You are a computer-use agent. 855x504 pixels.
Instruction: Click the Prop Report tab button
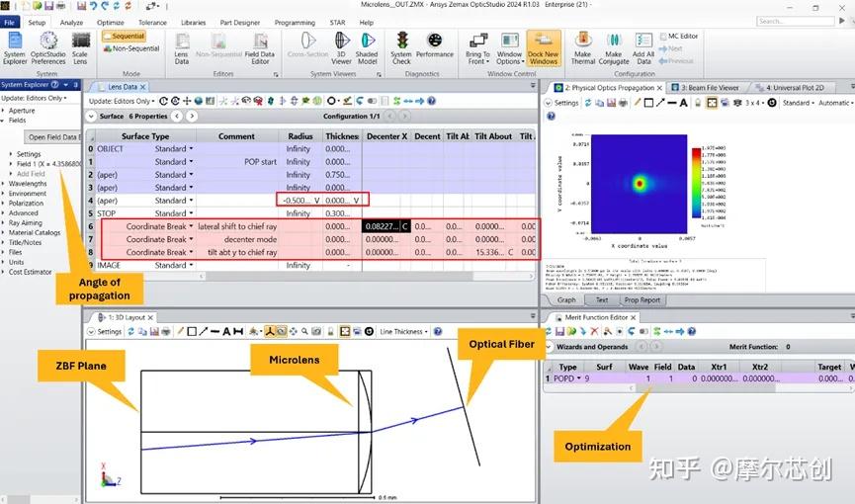point(641,300)
